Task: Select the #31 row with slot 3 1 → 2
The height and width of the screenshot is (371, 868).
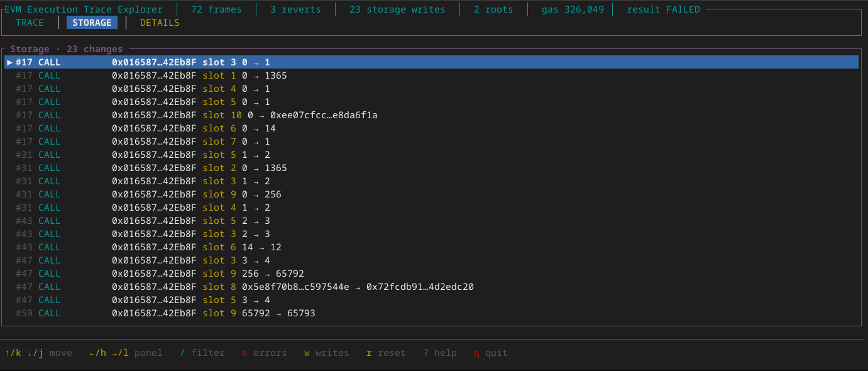Action: 432,181
